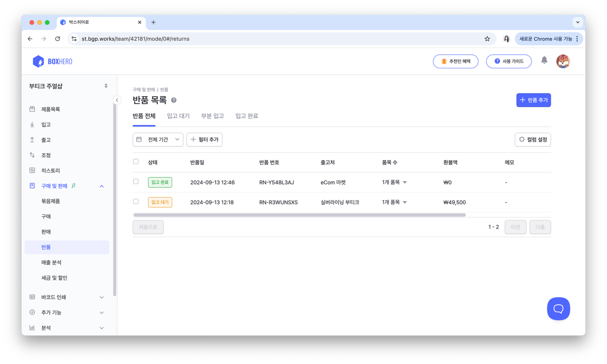The width and height of the screenshot is (607, 364).
Task: Reload the page in browser
Action: [x=58, y=38]
